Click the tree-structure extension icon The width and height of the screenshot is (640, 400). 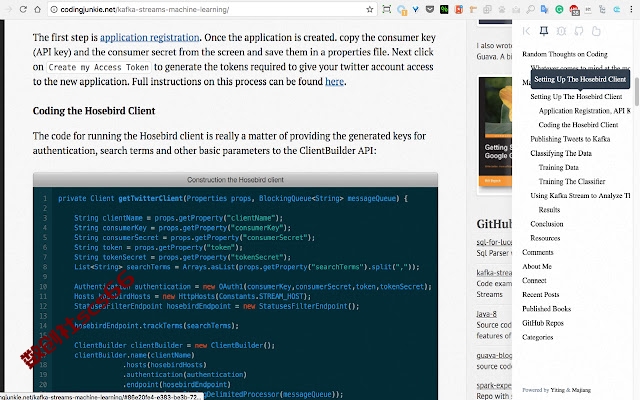(602, 9)
